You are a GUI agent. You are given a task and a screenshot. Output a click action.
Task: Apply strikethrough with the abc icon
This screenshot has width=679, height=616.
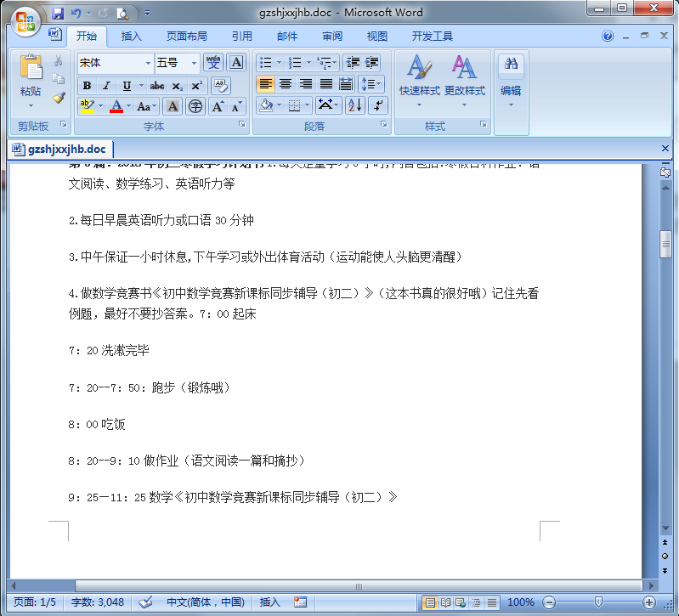[156, 86]
